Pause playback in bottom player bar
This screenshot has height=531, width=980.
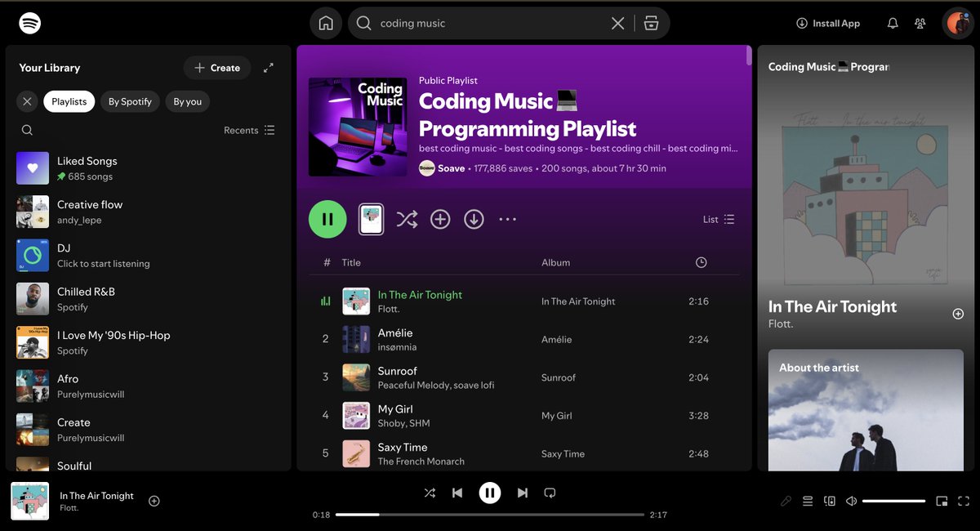click(x=489, y=493)
